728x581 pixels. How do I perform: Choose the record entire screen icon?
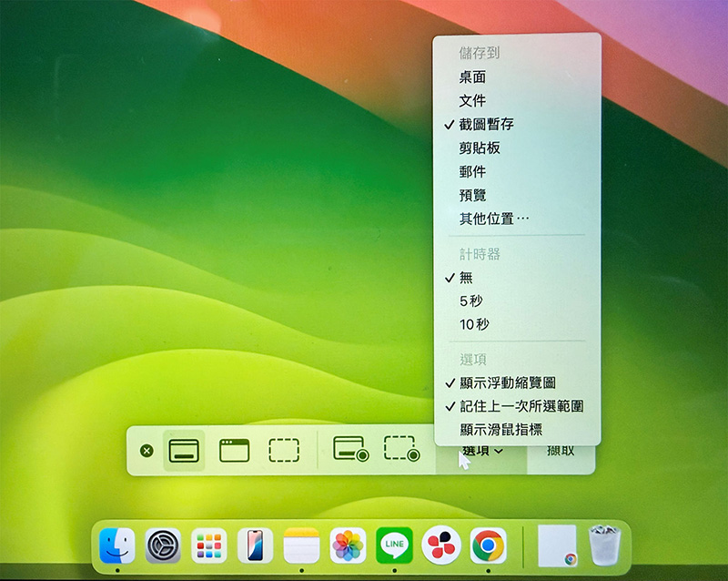(x=350, y=450)
